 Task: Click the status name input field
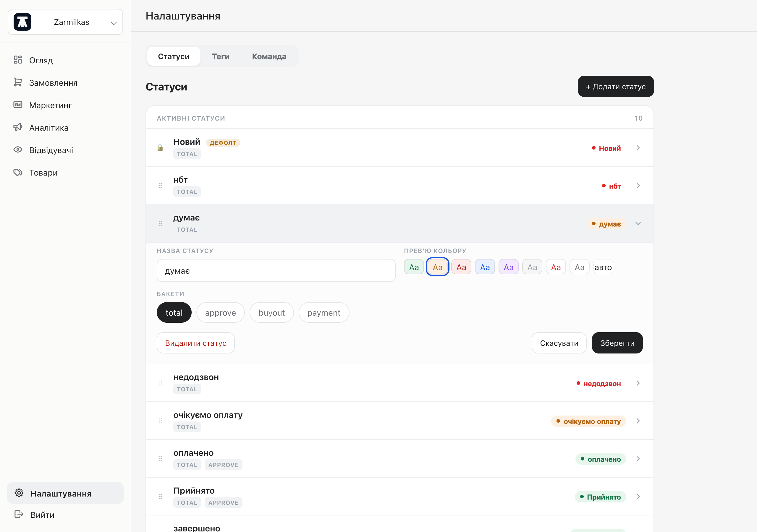[x=276, y=271]
